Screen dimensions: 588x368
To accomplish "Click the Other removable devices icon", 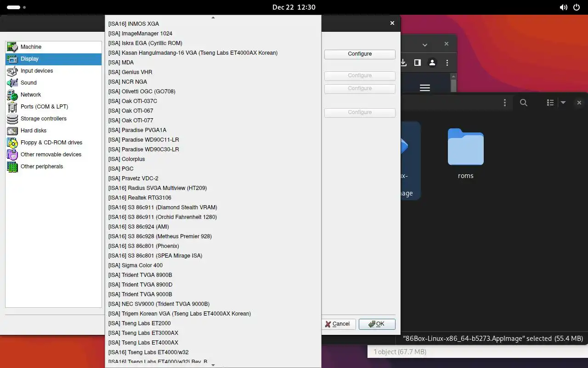I will point(12,155).
